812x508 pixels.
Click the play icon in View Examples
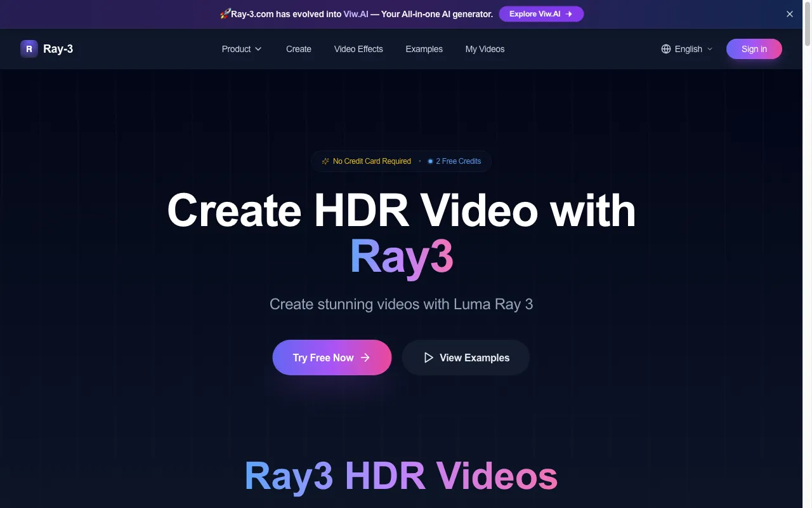(429, 358)
